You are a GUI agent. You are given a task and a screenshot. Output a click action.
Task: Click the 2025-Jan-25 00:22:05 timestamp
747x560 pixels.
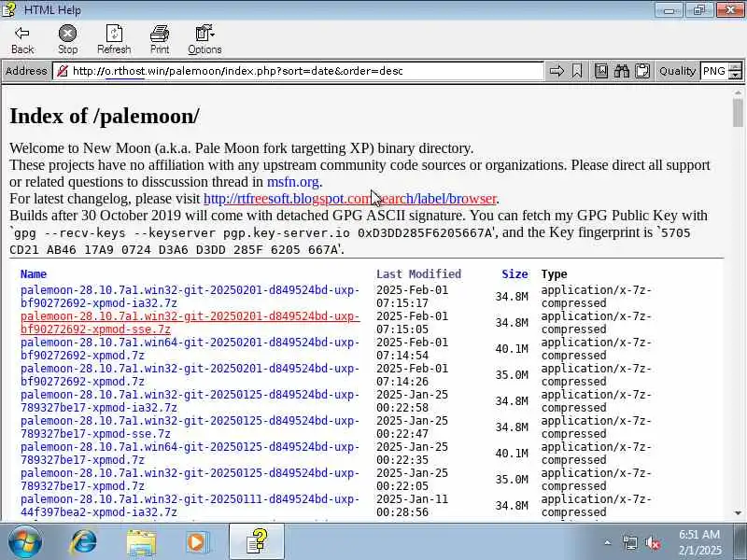click(412, 480)
